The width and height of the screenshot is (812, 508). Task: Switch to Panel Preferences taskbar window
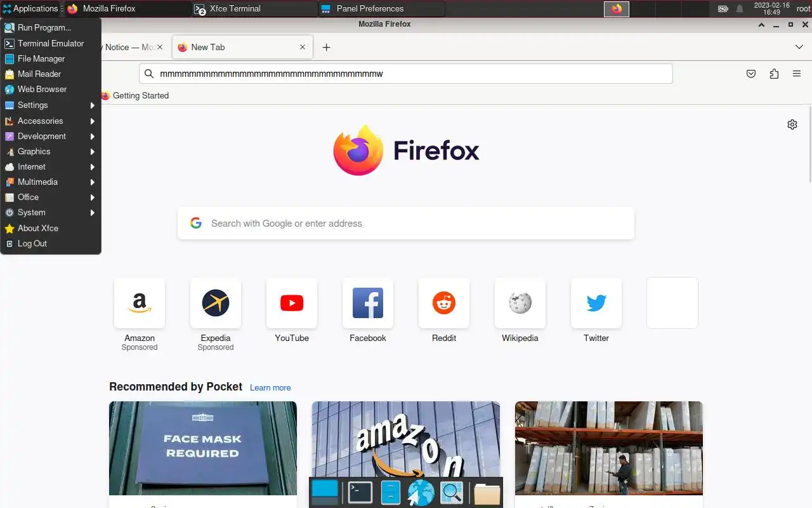(x=381, y=9)
